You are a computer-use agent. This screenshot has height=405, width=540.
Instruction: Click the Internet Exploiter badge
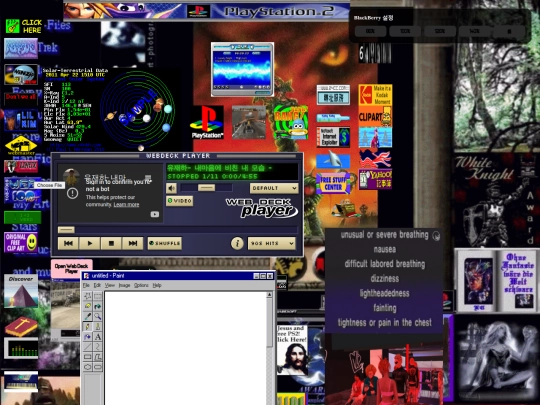[333, 137]
